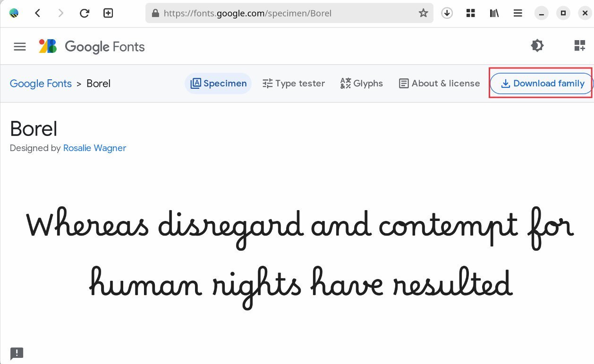Open the Google Fonts navigation hamburger menu
This screenshot has width=594, height=364.
(19, 46)
